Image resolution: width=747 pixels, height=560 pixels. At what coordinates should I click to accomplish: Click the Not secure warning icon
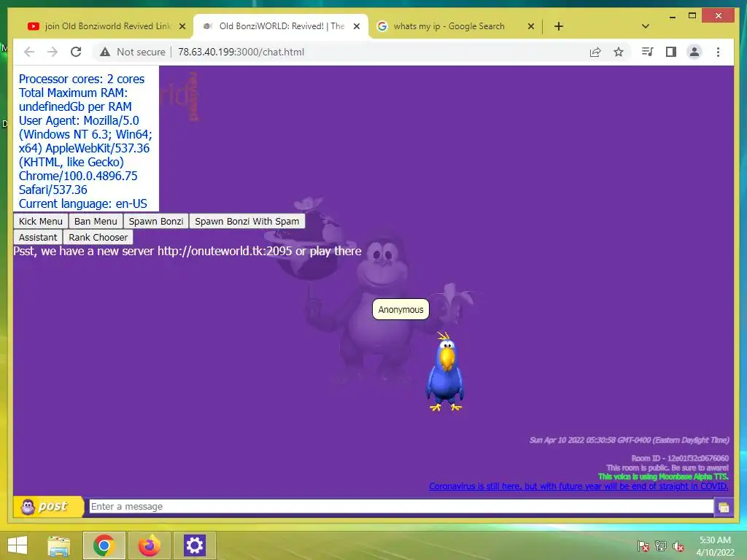click(x=105, y=52)
